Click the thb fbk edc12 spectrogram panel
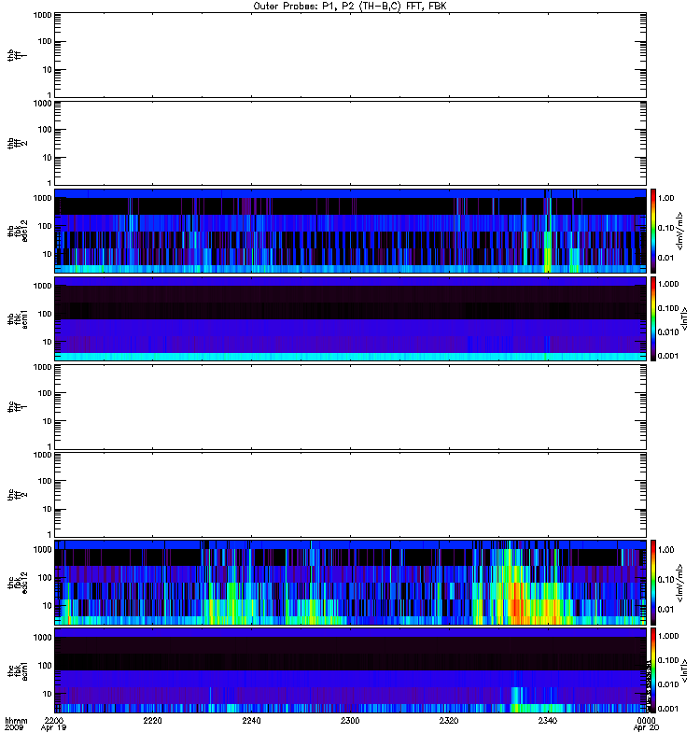Screen dimensions: 700x747 click(x=350, y=231)
